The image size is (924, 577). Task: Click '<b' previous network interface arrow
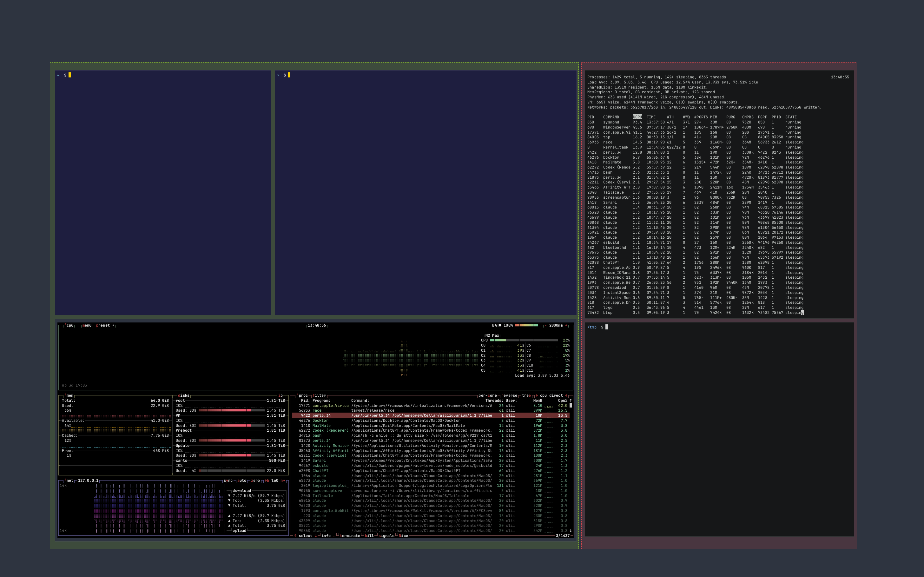coord(267,481)
